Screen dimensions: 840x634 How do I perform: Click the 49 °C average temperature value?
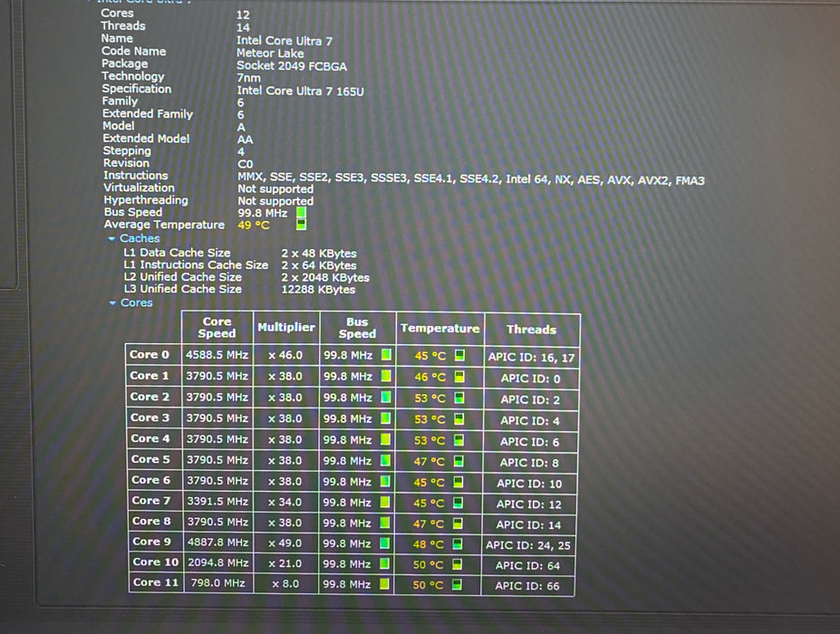click(254, 225)
